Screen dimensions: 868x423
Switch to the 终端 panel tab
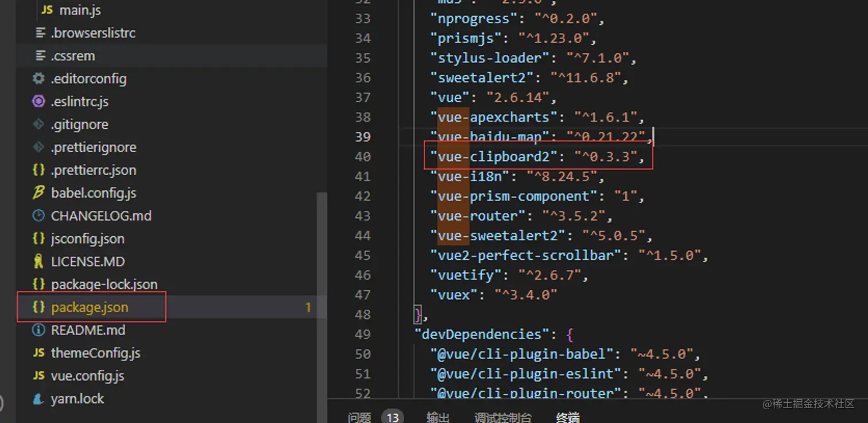click(568, 418)
